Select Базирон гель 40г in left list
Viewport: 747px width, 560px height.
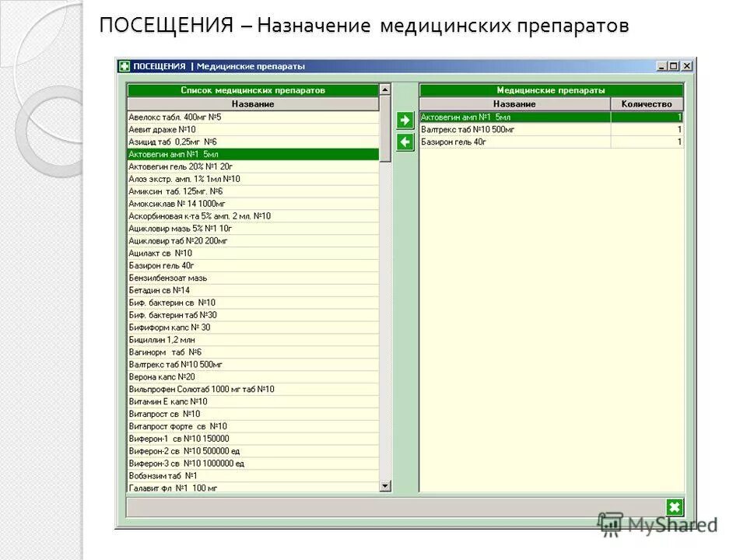[253, 266]
